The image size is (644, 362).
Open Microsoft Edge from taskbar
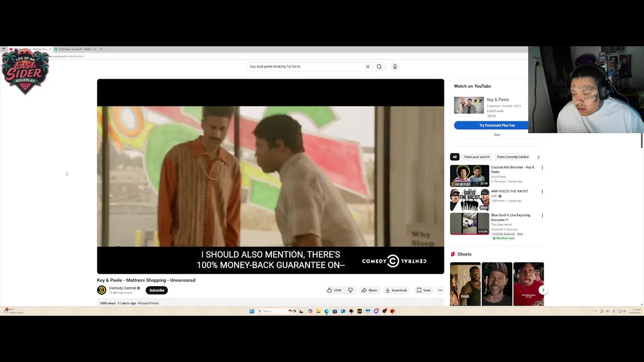pyautogui.click(x=327, y=311)
